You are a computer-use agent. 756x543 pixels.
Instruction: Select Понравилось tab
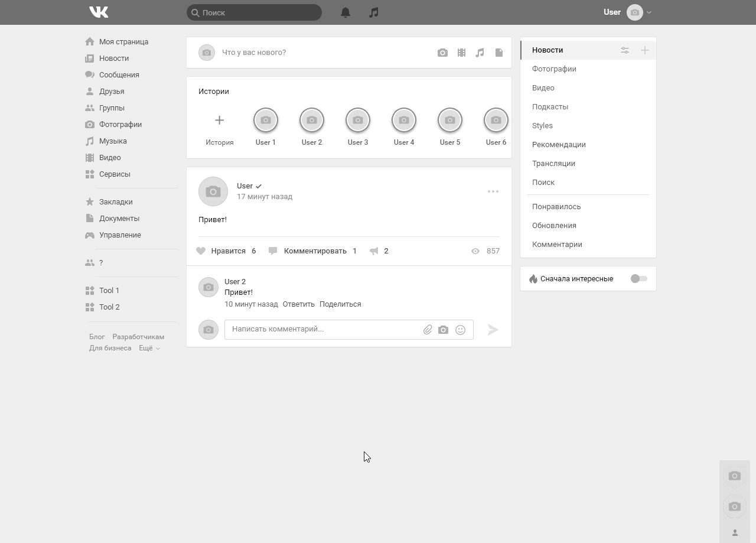(588, 207)
